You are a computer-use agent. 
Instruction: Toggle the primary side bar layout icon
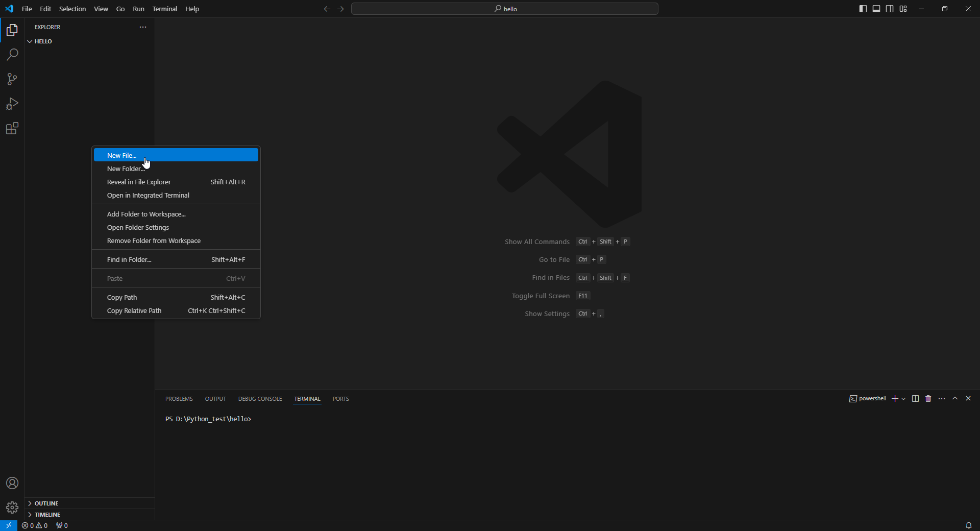point(863,9)
